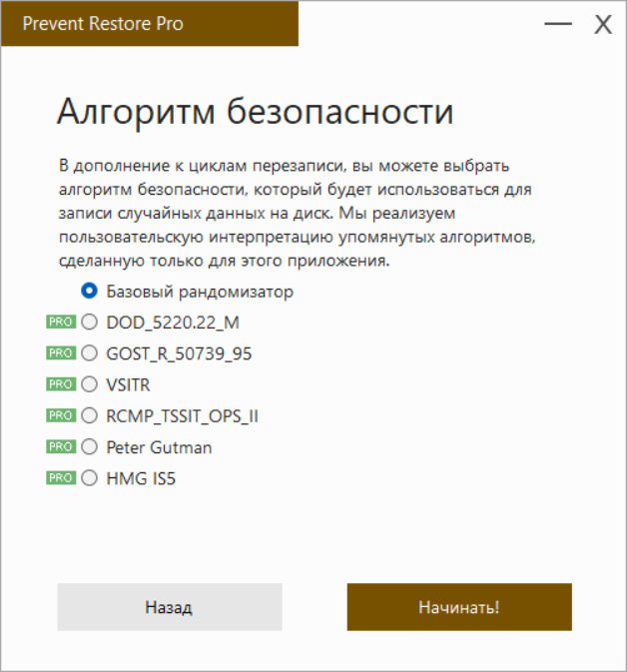Click PRO badge next to DOD_5220.22_M
The width and height of the screenshot is (627, 672).
point(61,322)
